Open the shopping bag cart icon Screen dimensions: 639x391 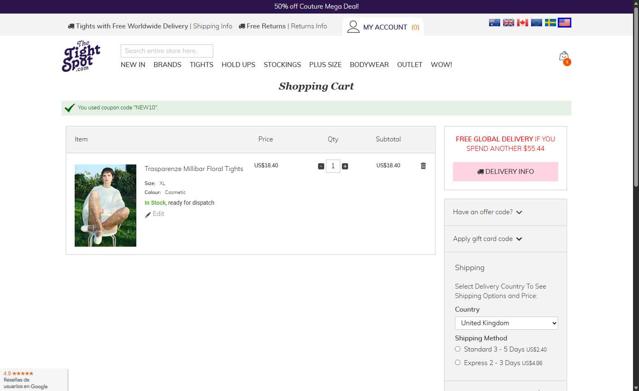564,58
